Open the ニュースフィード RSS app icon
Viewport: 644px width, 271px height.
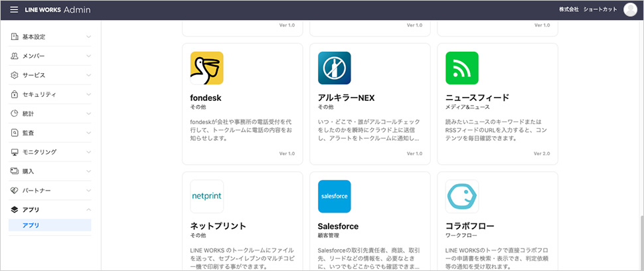click(462, 68)
